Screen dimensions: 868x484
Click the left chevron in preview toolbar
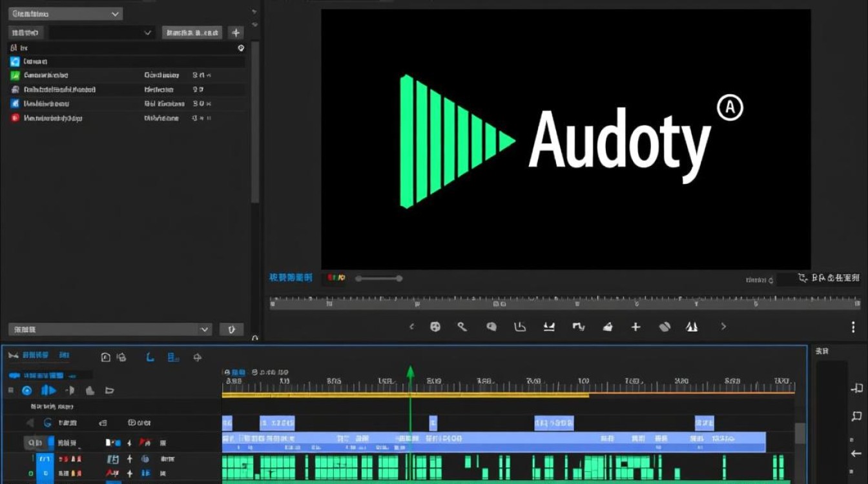(411, 327)
